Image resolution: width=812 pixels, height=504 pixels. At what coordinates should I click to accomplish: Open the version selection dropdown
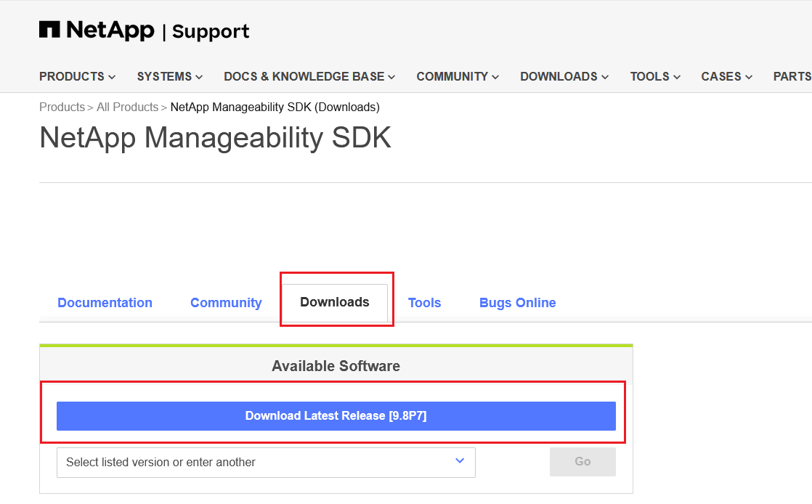click(x=458, y=462)
